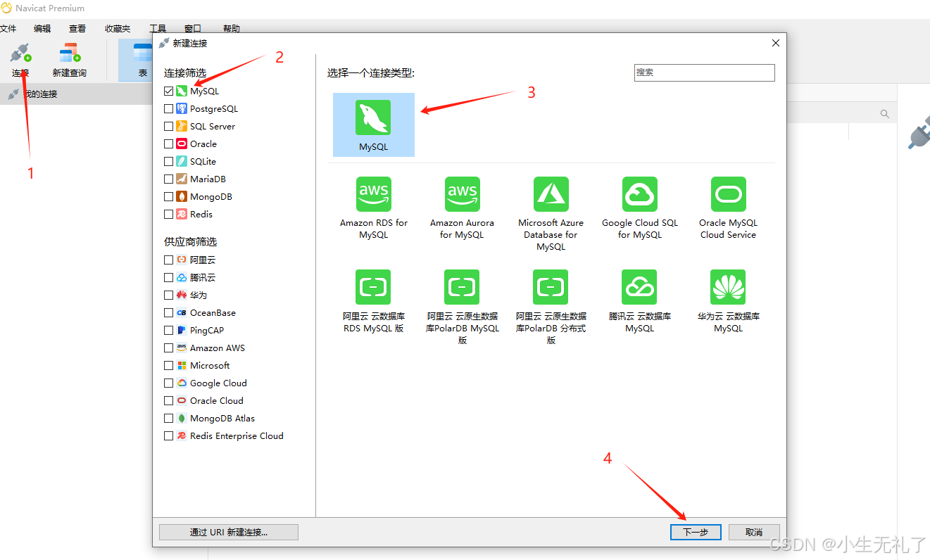930x560 pixels.
Task: Open the 工具 menu
Action: tap(158, 29)
